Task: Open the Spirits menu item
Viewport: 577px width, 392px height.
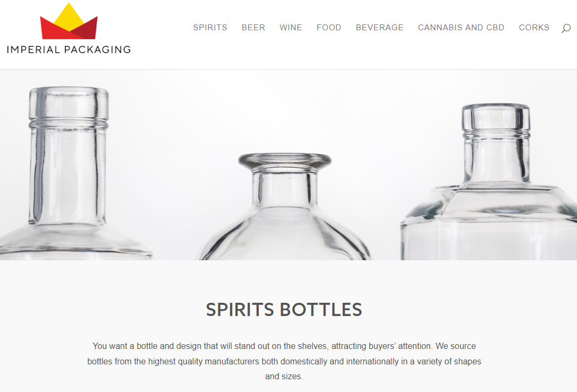Action: (210, 28)
